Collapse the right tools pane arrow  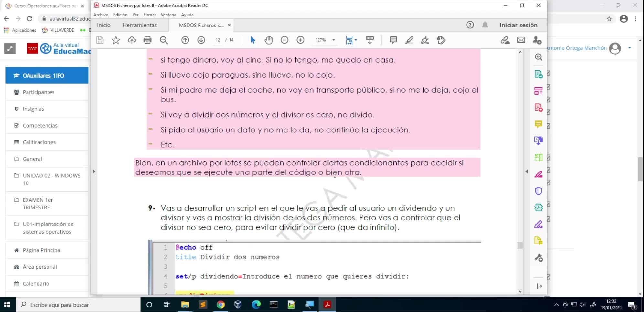[x=526, y=172]
